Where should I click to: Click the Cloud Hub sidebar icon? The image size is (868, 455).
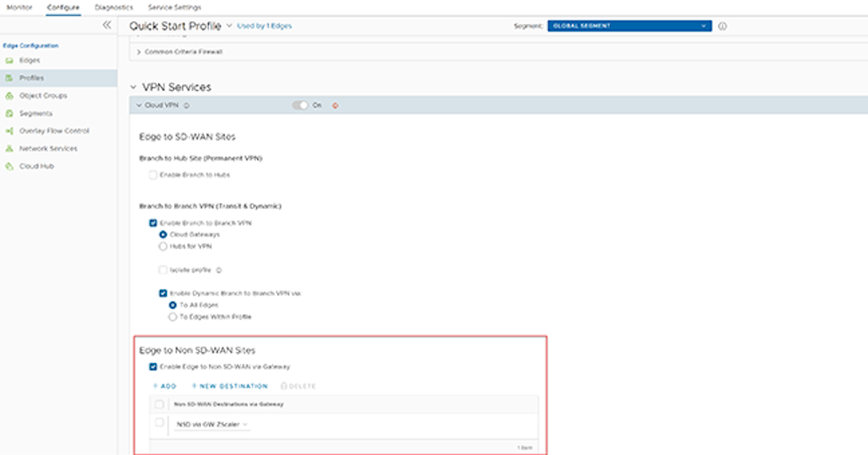(x=10, y=167)
